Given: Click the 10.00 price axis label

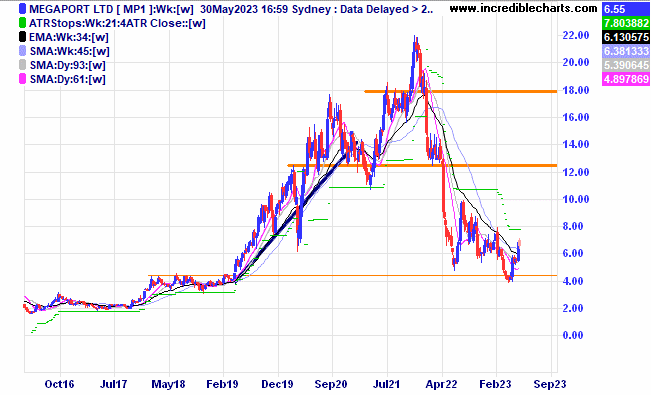Looking at the screenshot, I should [x=575, y=199].
